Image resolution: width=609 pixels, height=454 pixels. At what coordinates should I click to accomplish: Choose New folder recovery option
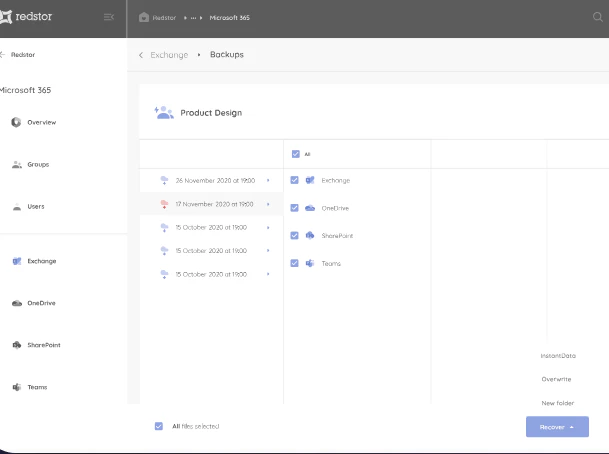click(x=558, y=403)
